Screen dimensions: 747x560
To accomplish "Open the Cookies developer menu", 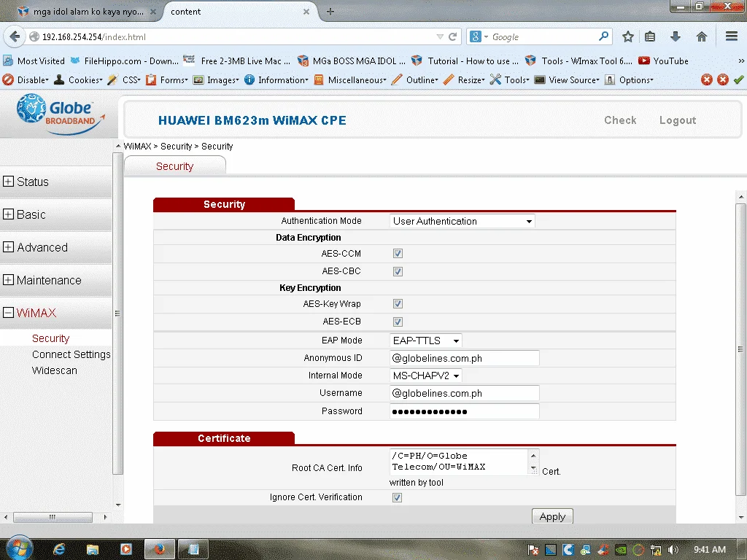I will pyautogui.click(x=78, y=80).
